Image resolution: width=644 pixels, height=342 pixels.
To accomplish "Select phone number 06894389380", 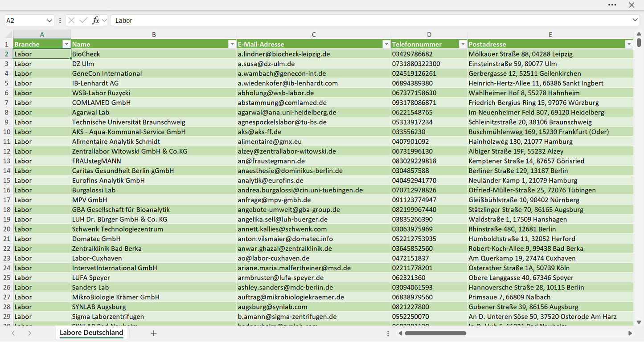I will pos(429,83).
